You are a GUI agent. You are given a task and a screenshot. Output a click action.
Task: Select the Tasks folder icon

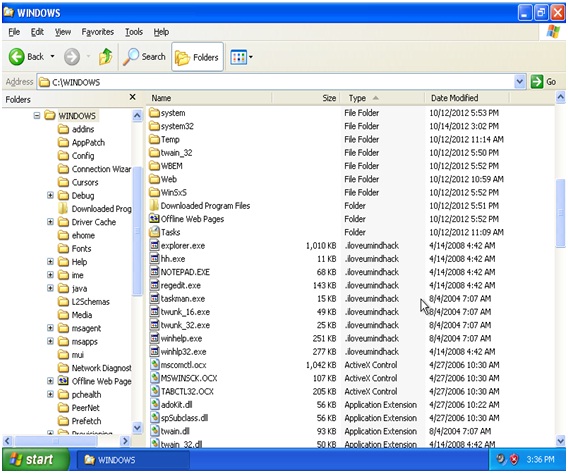click(155, 232)
